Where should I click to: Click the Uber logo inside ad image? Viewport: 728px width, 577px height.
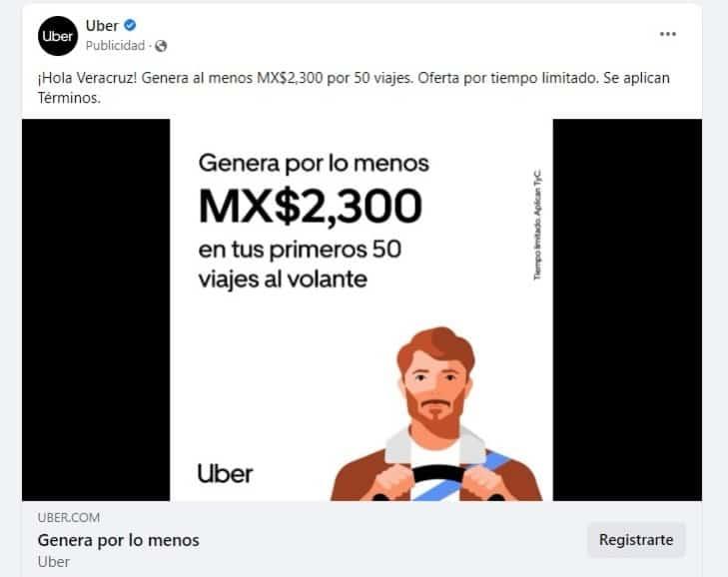(x=225, y=473)
